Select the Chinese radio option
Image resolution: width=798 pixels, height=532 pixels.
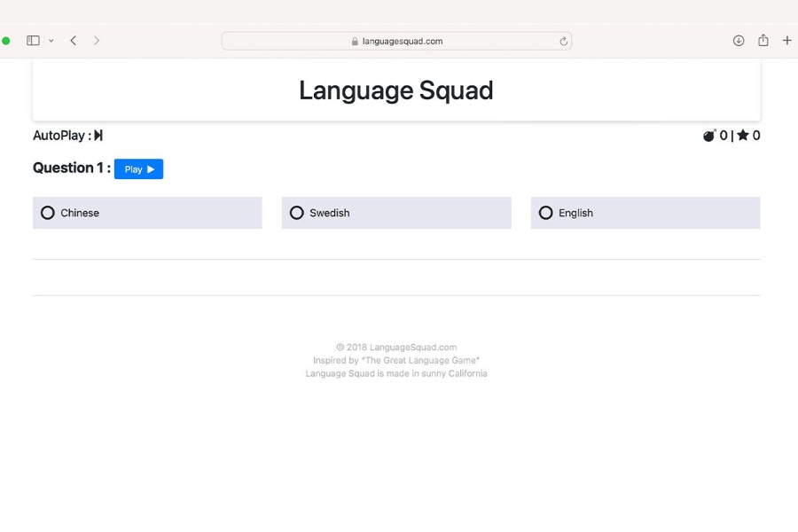point(48,213)
